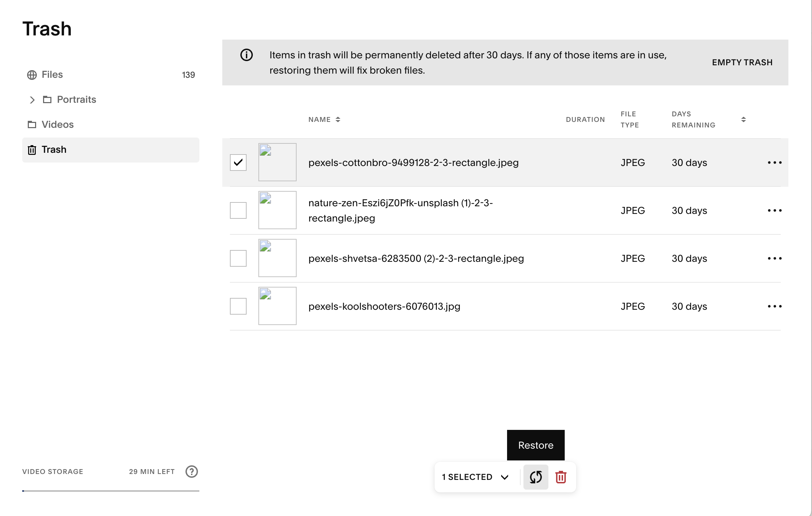Click the video storage progress bar

[x=111, y=491]
